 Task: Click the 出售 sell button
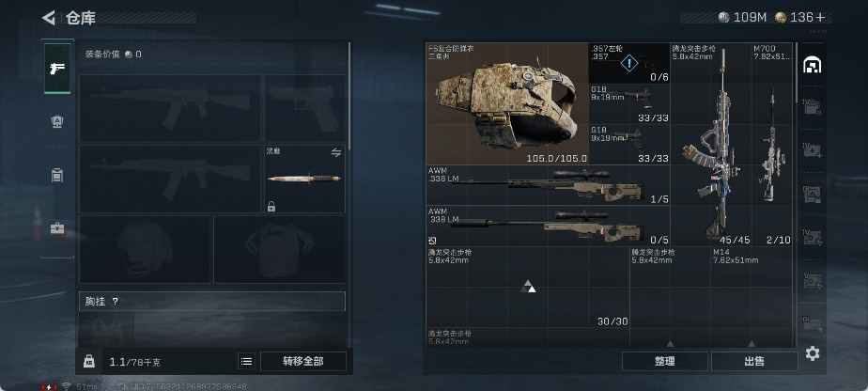[x=754, y=362]
